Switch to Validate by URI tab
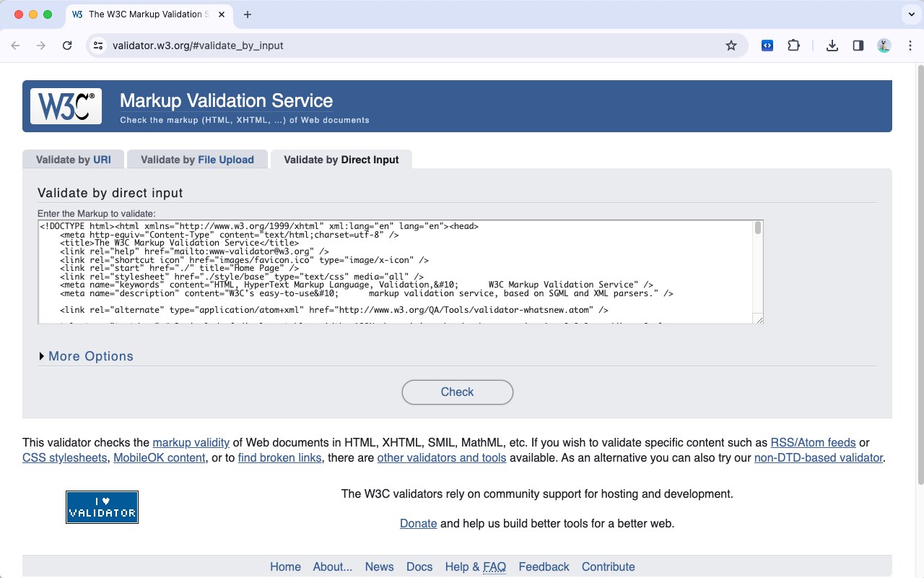The width and height of the screenshot is (924, 578). pyautogui.click(x=73, y=160)
